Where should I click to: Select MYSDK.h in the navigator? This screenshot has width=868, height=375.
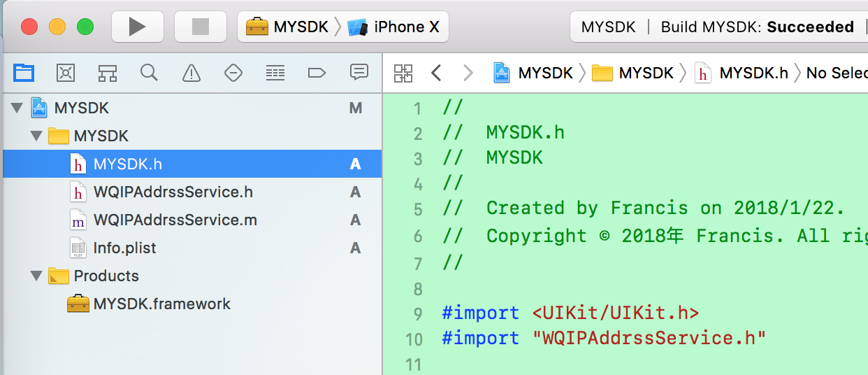click(191, 164)
